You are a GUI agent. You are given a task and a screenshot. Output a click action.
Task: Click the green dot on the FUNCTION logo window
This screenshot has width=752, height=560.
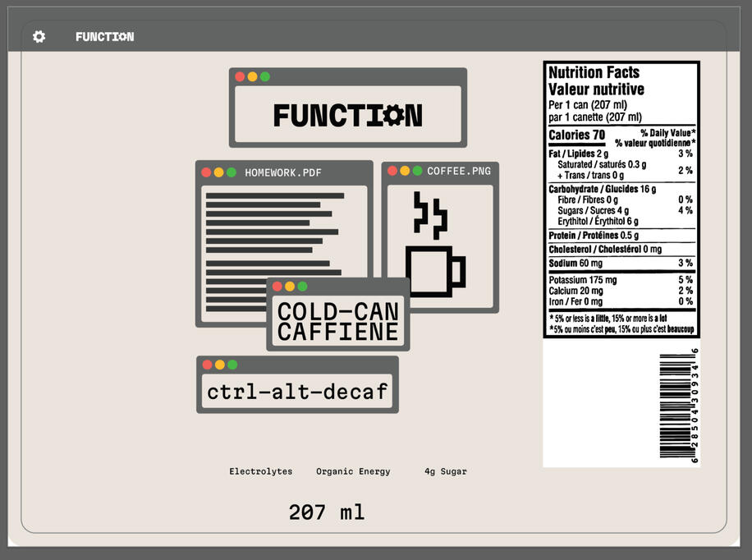[264, 75]
